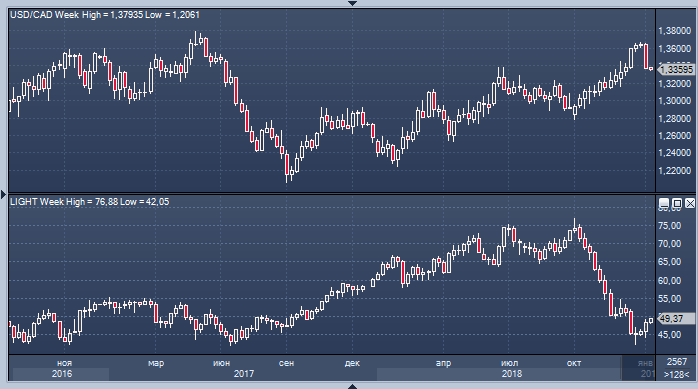Click the USD/CAD Week High Low title
This screenshot has width=698, height=389.
[x=105, y=15]
